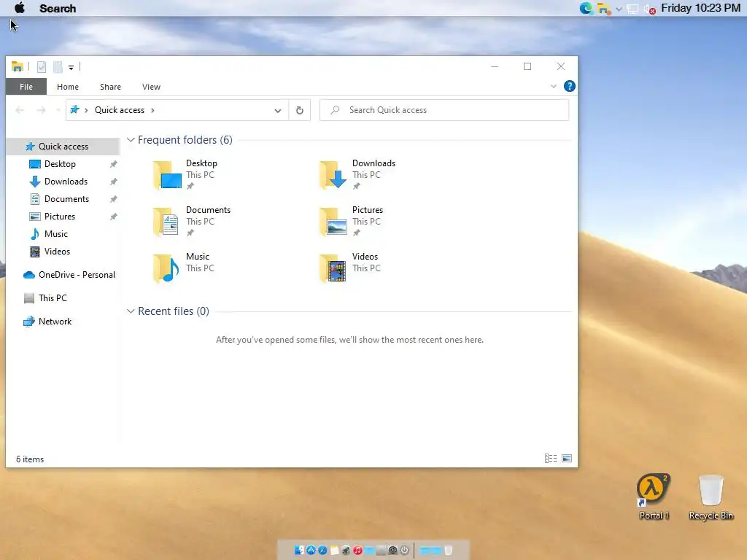The width and height of the screenshot is (747, 560).
Task: Switch to the View ribbon tab
Action: (x=151, y=87)
